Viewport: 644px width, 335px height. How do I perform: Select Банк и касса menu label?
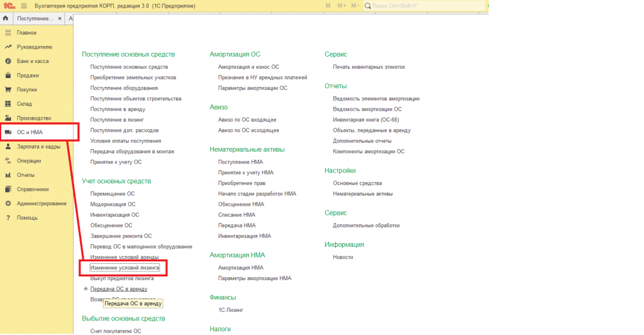[x=33, y=61]
